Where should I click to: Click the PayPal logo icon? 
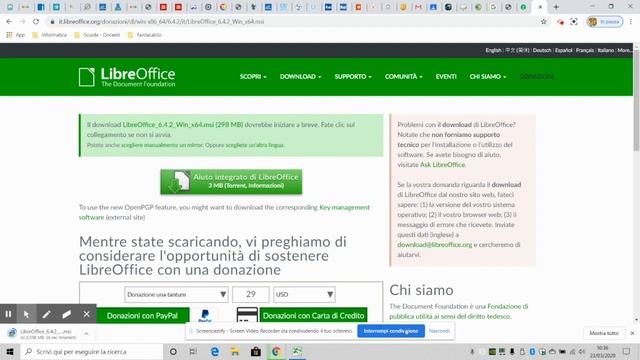(205, 316)
